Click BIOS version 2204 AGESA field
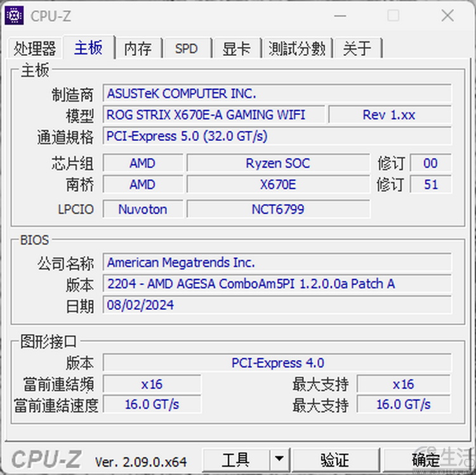 pos(277,284)
